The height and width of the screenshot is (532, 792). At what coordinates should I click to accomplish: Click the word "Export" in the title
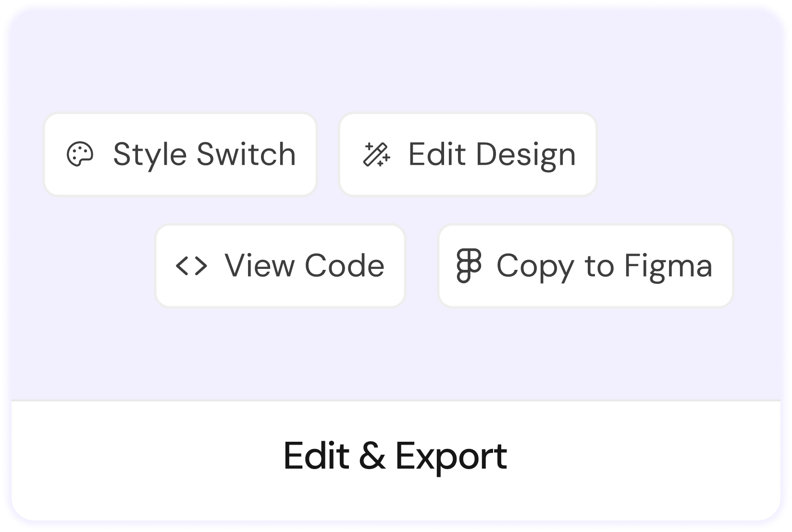(x=451, y=456)
